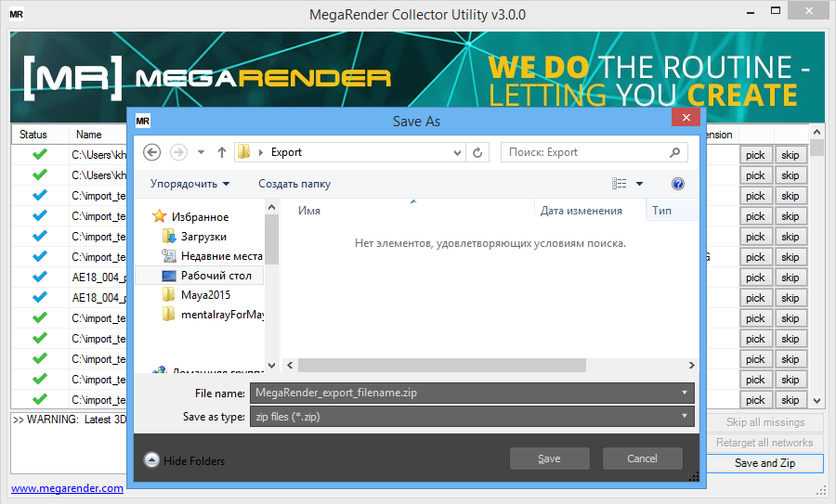
Task: Click the MR icon in Save As title bar
Action: pyautogui.click(x=143, y=121)
